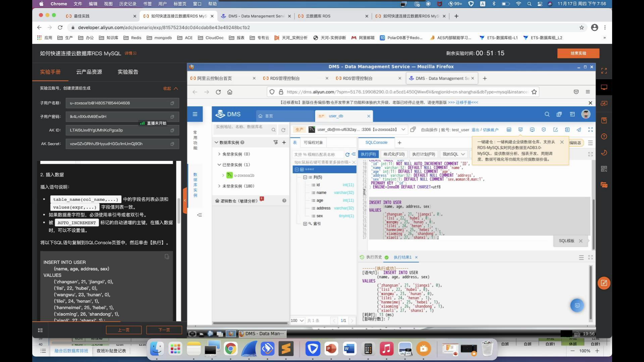Click the 执行计划(F9) button
644x362 pixels.
423,154
